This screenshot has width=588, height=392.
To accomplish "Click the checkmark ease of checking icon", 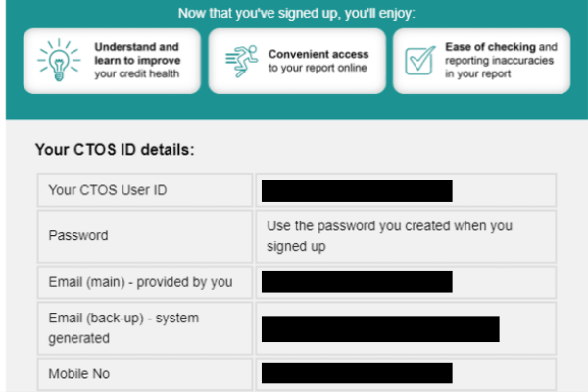I will tap(420, 61).
